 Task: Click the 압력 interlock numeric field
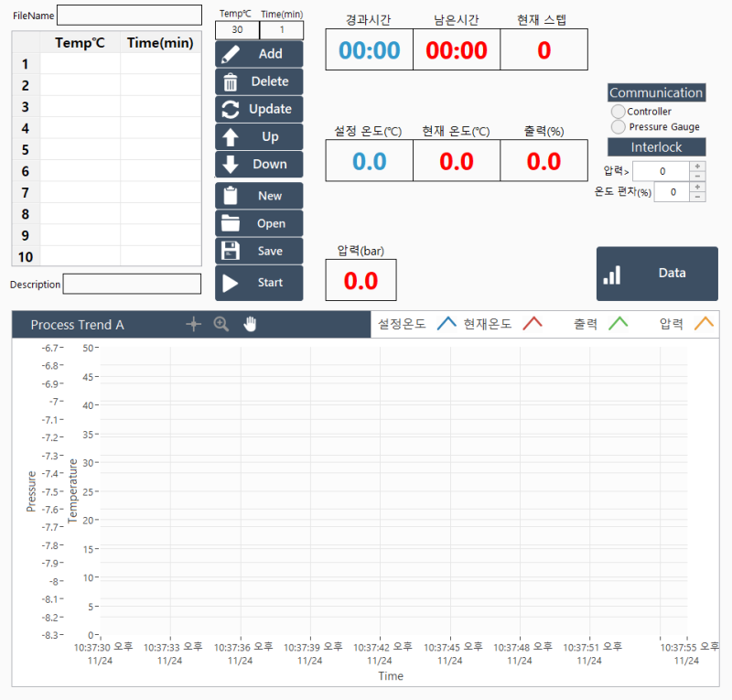(x=662, y=171)
